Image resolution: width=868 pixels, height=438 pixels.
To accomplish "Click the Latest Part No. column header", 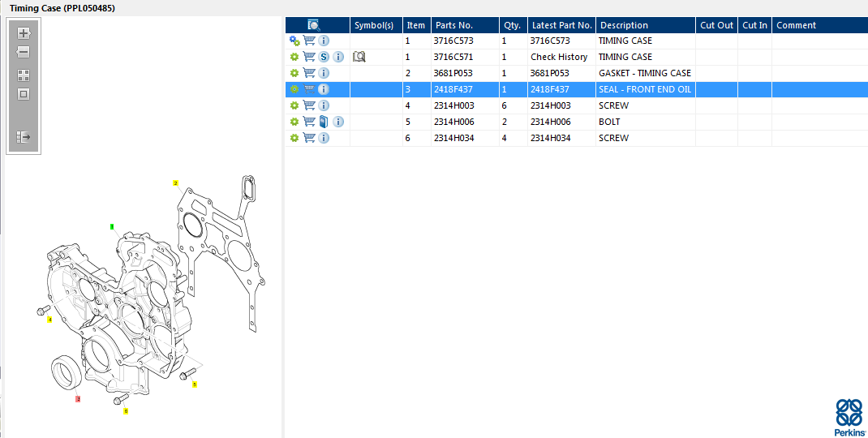I will (562, 25).
